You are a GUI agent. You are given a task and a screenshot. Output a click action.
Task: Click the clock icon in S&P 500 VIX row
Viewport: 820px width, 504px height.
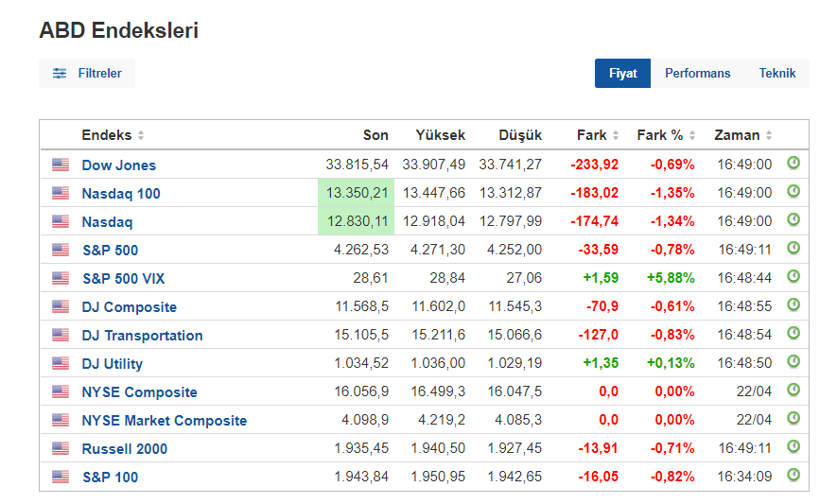[794, 277]
